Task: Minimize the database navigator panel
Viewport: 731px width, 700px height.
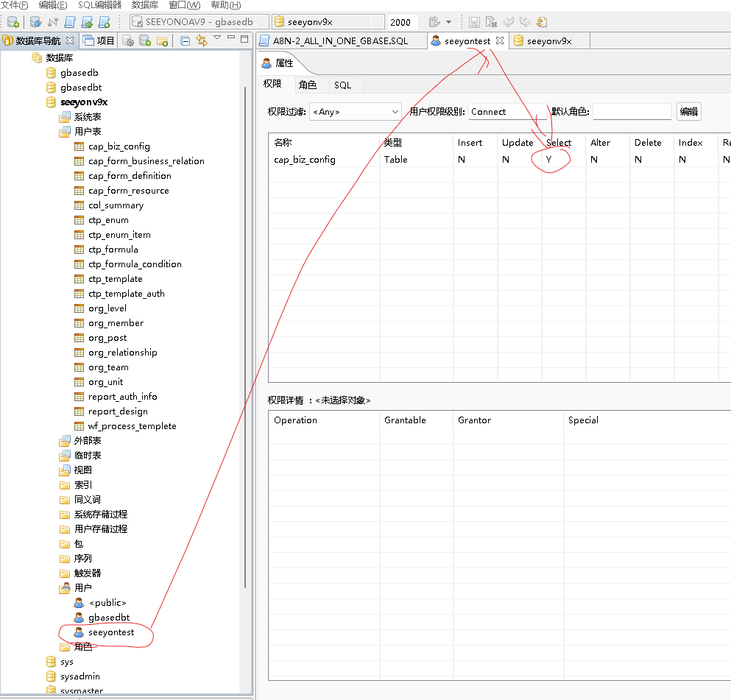Action: pyautogui.click(x=231, y=38)
